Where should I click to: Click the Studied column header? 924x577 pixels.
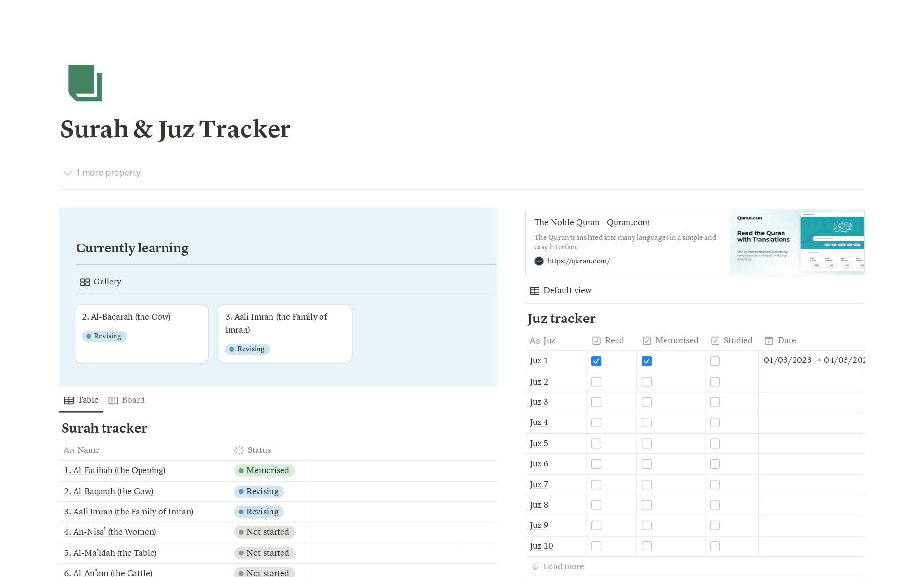click(731, 341)
